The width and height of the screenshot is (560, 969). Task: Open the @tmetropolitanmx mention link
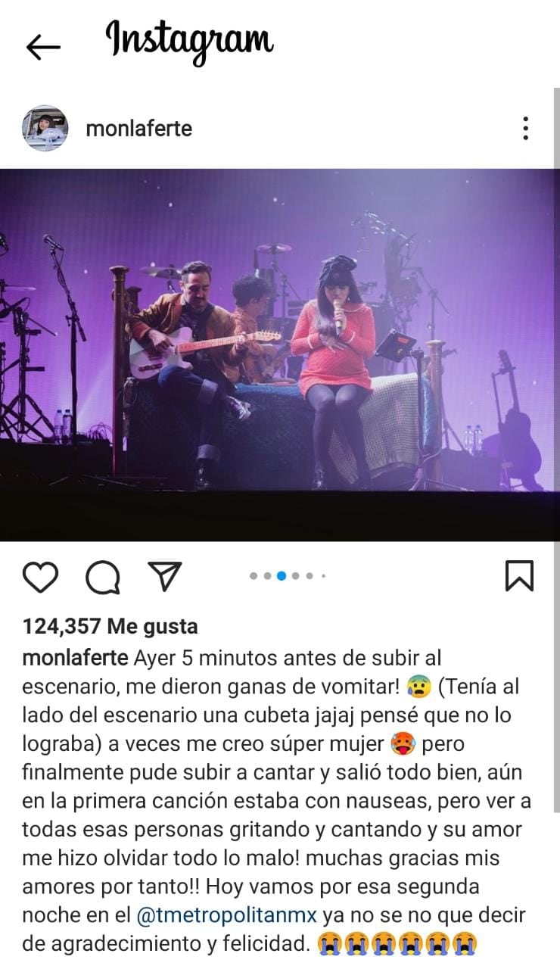227,915
